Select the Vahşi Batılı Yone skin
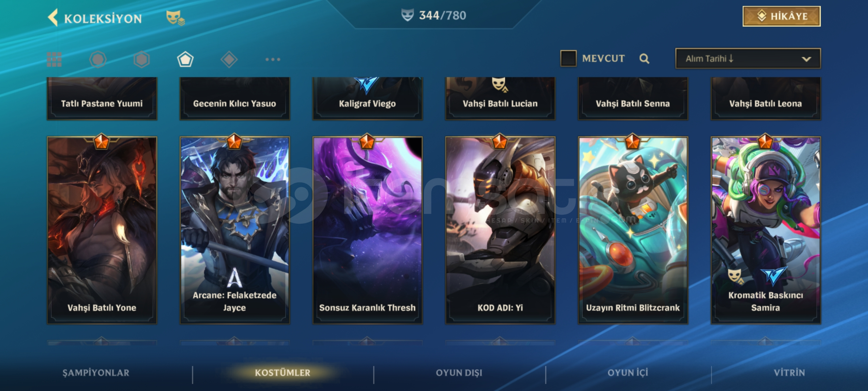This screenshot has width=868, height=391. point(102,230)
